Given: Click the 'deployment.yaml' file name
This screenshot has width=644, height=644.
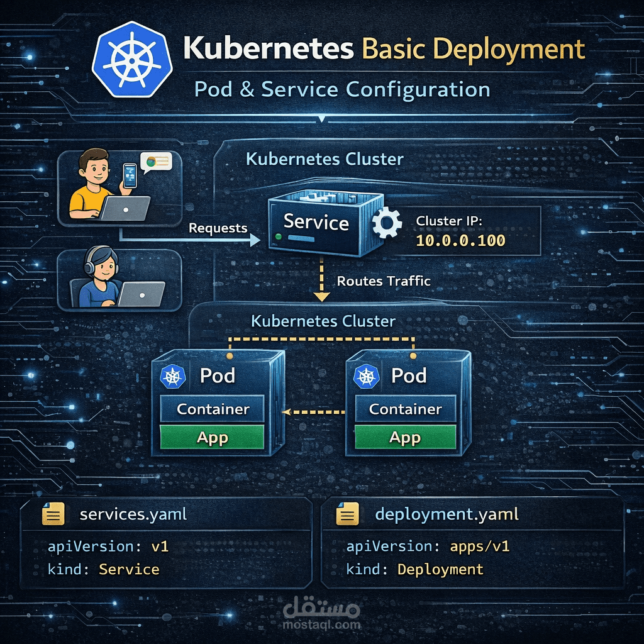Looking at the screenshot, I should (x=447, y=514).
